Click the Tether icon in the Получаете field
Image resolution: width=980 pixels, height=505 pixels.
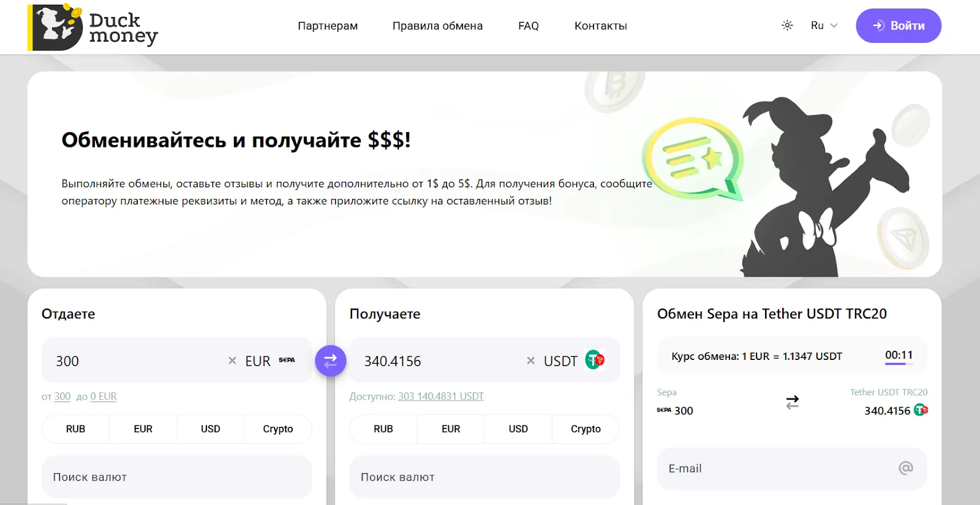click(595, 360)
